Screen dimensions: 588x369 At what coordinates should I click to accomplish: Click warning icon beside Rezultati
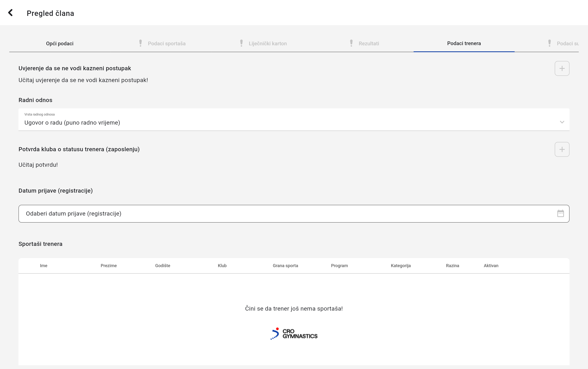point(351,43)
